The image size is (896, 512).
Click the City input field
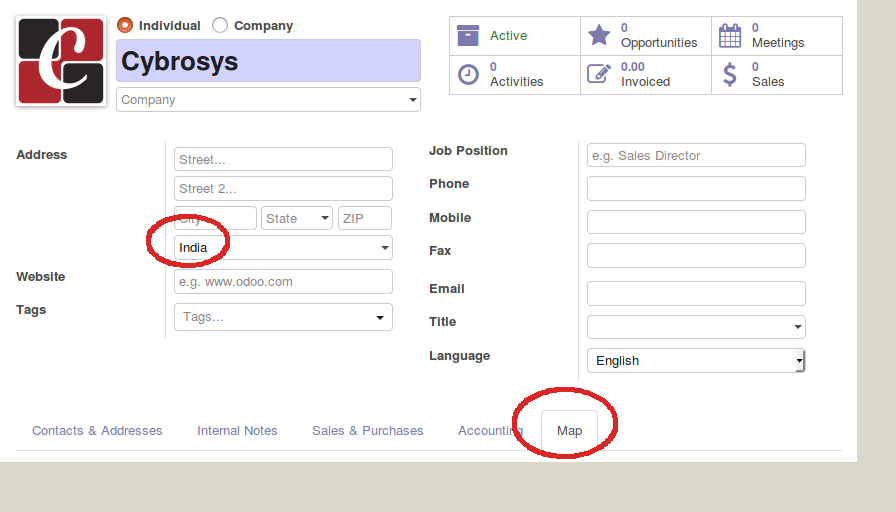[215, 218]
